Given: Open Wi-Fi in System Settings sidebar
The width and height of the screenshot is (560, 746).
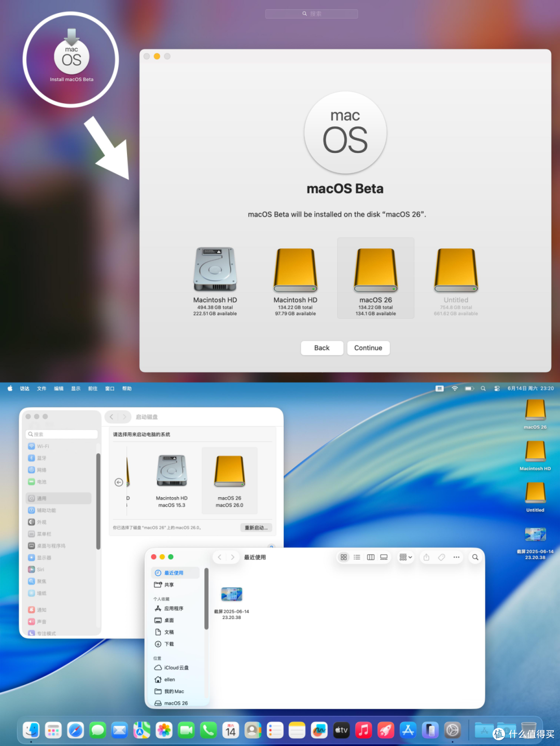Looking at the screenshot, I should pyautogui.click(x=58, y=446).
